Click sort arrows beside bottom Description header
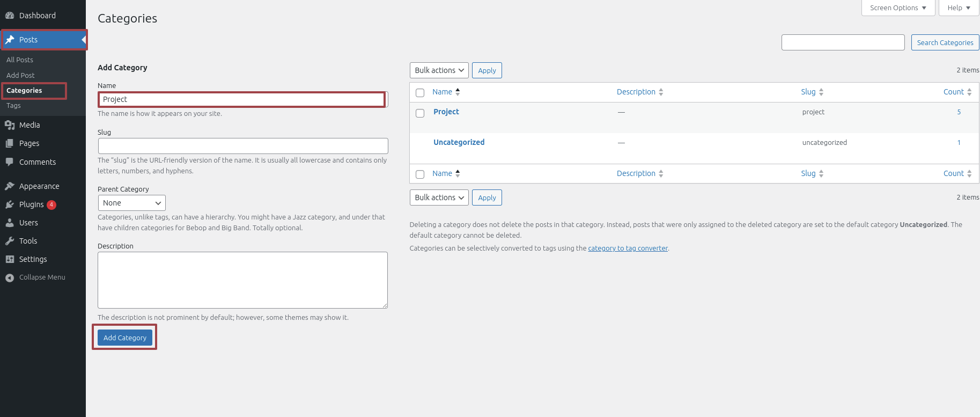The height and width of the screenshot is (417, 980). pyautogui.click(x=661, y=173)
